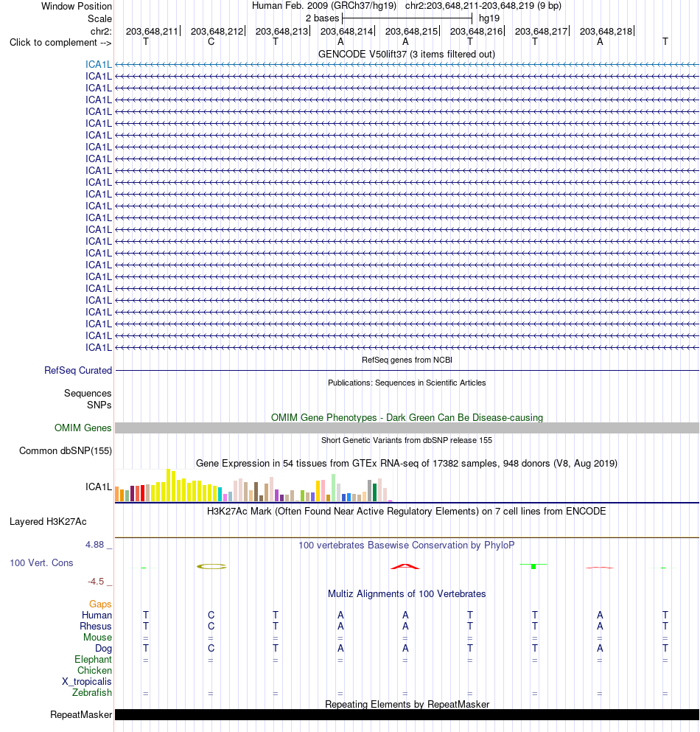The width and height of the screenshot is (700, 732).
Task: Click the 'chr2:' ruler label
Action: point(101,31)
